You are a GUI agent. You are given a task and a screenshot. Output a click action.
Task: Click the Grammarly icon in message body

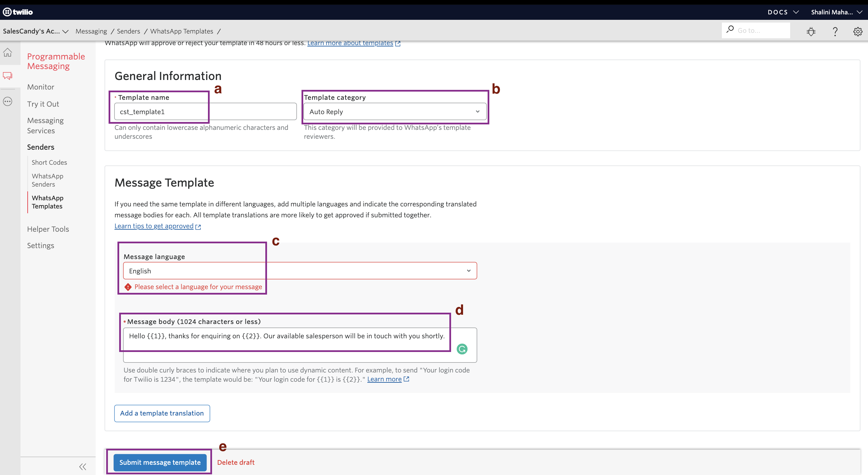(462, 350)
